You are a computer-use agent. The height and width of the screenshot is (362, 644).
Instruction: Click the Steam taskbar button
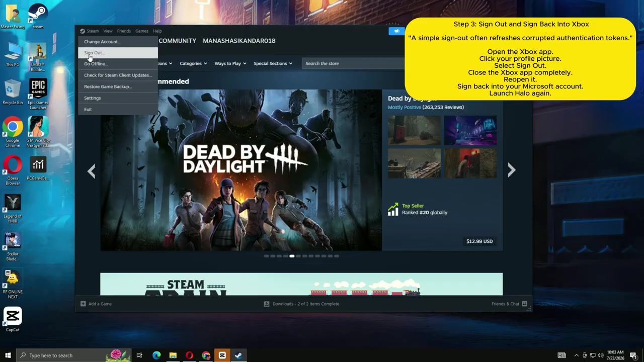238,355
